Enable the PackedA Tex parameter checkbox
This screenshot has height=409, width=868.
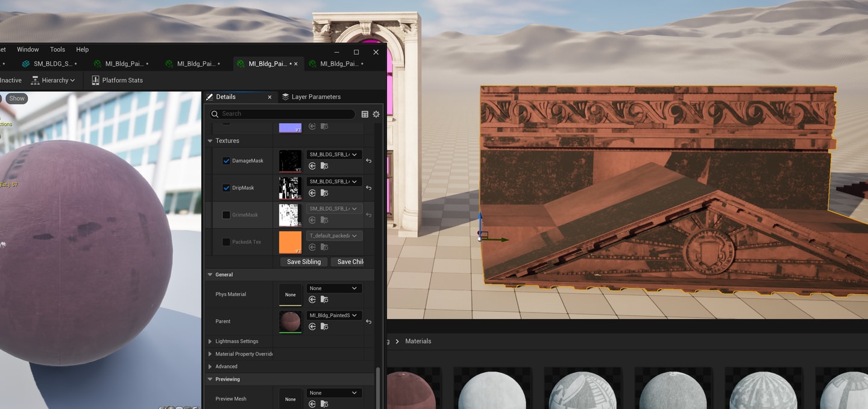pos(226,242)
